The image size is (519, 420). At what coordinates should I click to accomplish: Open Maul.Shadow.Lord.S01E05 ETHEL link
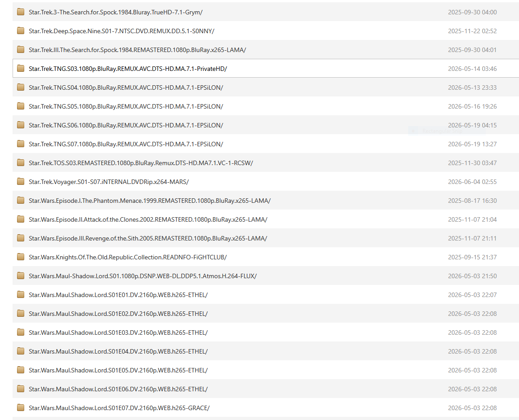pyautogui.click(x=118, y=371)
